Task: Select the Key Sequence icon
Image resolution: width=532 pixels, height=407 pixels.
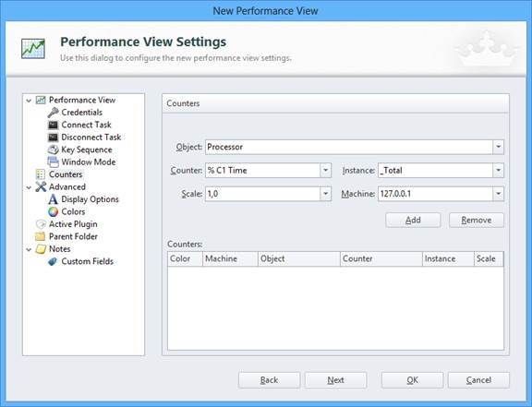Action: click(x=53, y=150)
